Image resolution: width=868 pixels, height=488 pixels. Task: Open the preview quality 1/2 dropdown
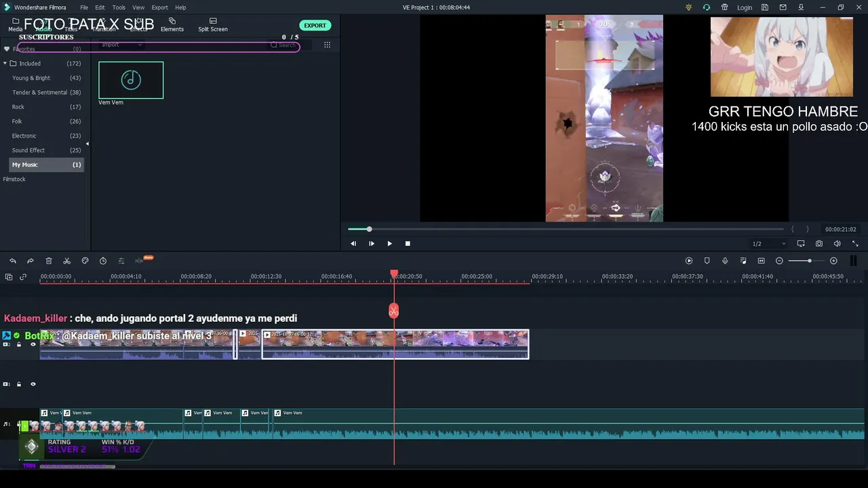pyautogui.click(x=769, y=243)
